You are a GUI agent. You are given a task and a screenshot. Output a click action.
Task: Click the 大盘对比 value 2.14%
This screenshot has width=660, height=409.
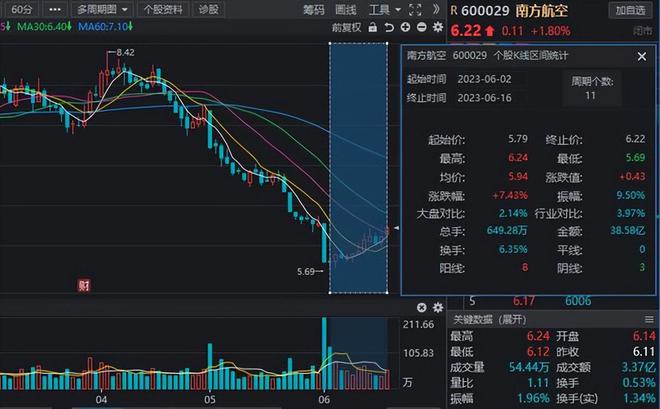[x=513, y=213]
